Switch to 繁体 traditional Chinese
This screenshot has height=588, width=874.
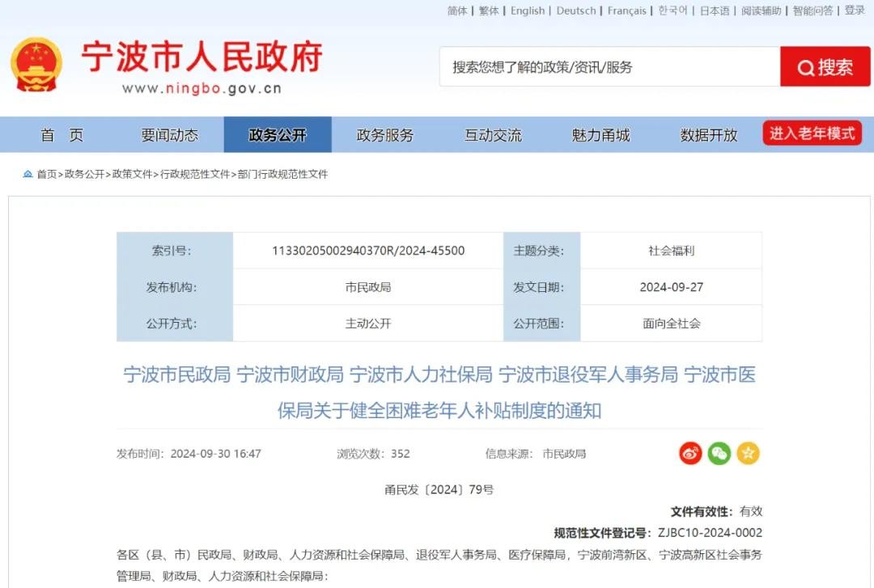489,11
